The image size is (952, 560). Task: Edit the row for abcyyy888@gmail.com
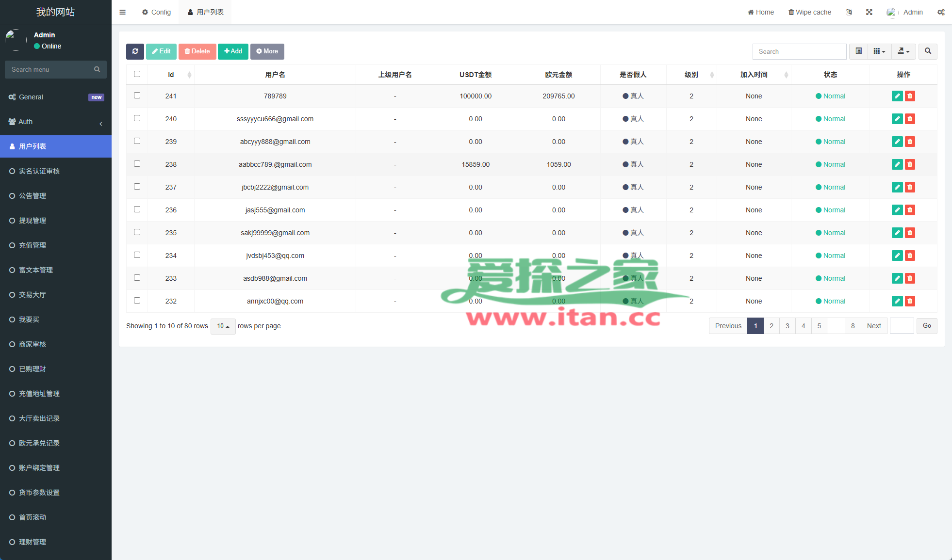pos(897,142)
